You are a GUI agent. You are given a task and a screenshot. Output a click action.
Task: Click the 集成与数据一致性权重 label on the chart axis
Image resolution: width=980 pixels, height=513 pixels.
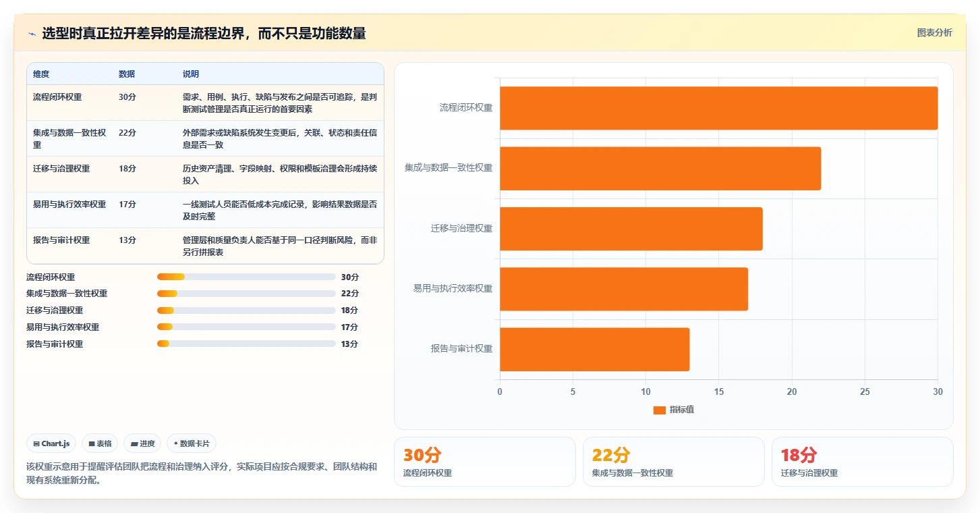point(449,168)
